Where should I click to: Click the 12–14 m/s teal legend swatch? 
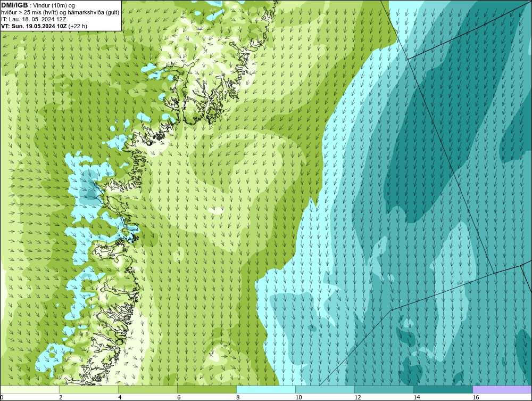coord(384,389)
